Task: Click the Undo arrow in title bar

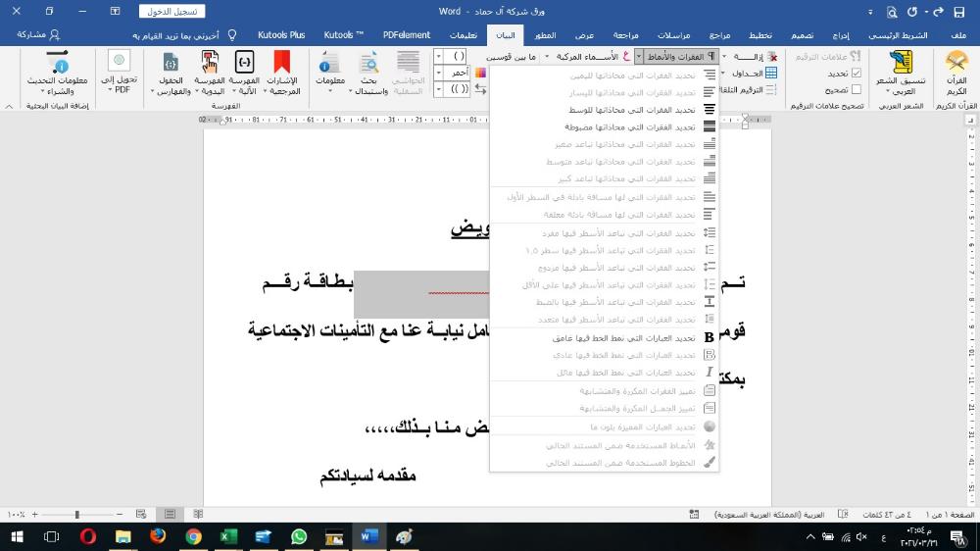Action: pyautogui.click(x=938, y=11)
